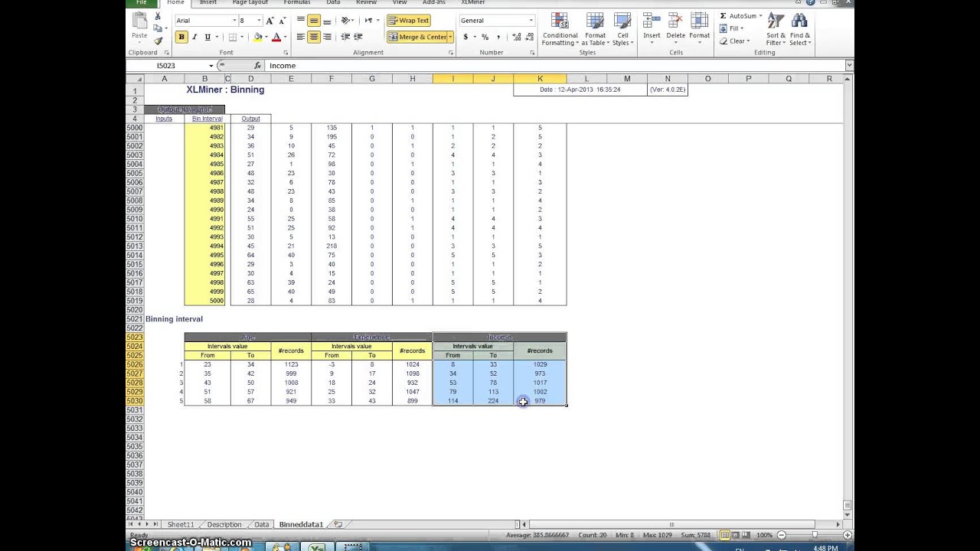
Task: Open the General number format dropdown
Action: pyautogui.click(x=531, y=21)
